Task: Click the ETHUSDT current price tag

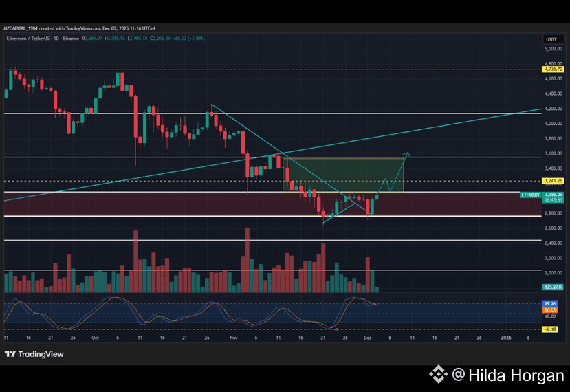Action: (x=530, y=195)
